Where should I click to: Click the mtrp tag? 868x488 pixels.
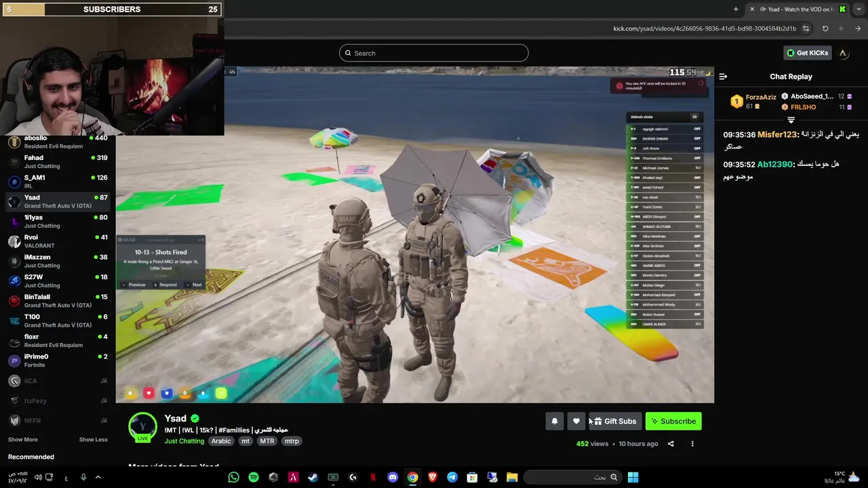pyautogui.click(x=292, y=441)
